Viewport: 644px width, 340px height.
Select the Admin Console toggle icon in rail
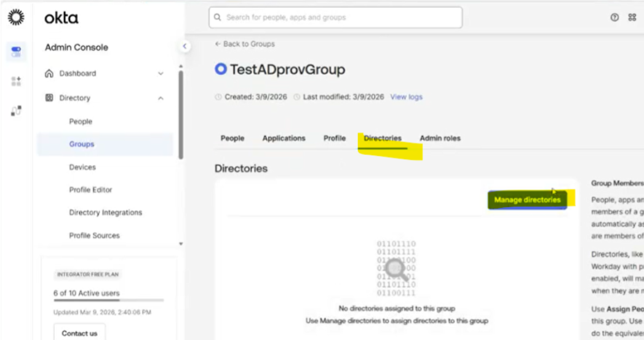[16, 52]
